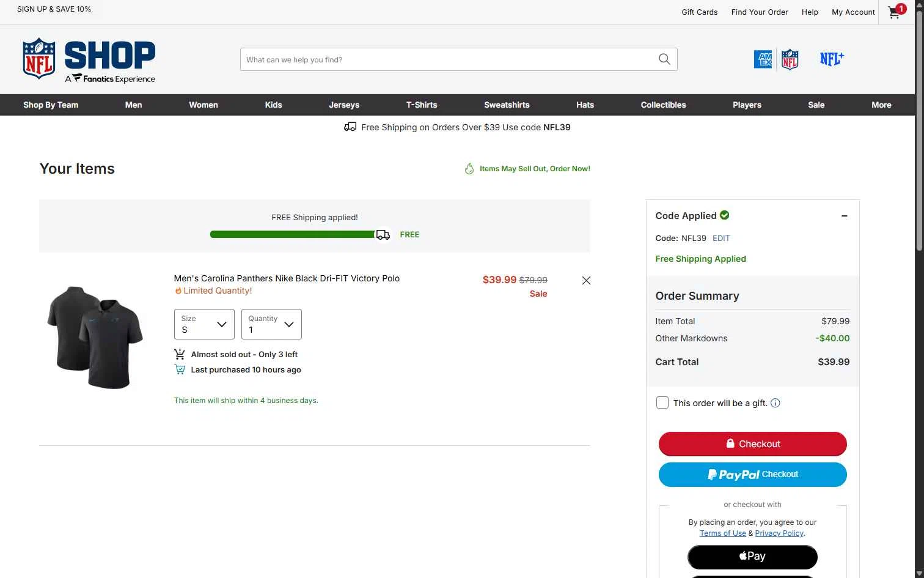Screen dimensions: 924x578
Task: Open the Hats menu
Action: [585, 105]
